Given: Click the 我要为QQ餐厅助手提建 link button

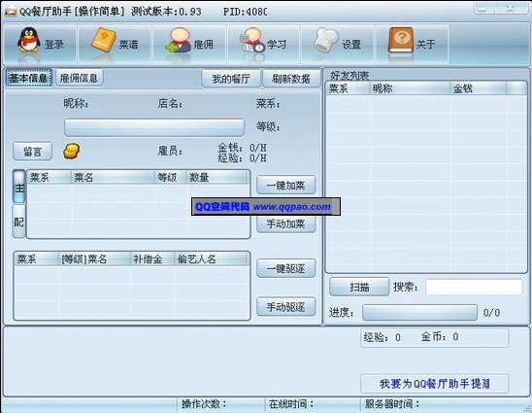Looking at the screenshot, I should [434, 384].
